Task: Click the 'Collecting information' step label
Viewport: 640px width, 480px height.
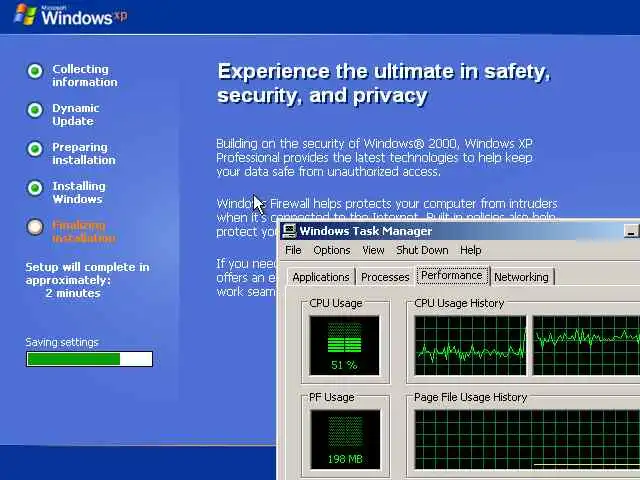Action: click(x=84, y=76)
